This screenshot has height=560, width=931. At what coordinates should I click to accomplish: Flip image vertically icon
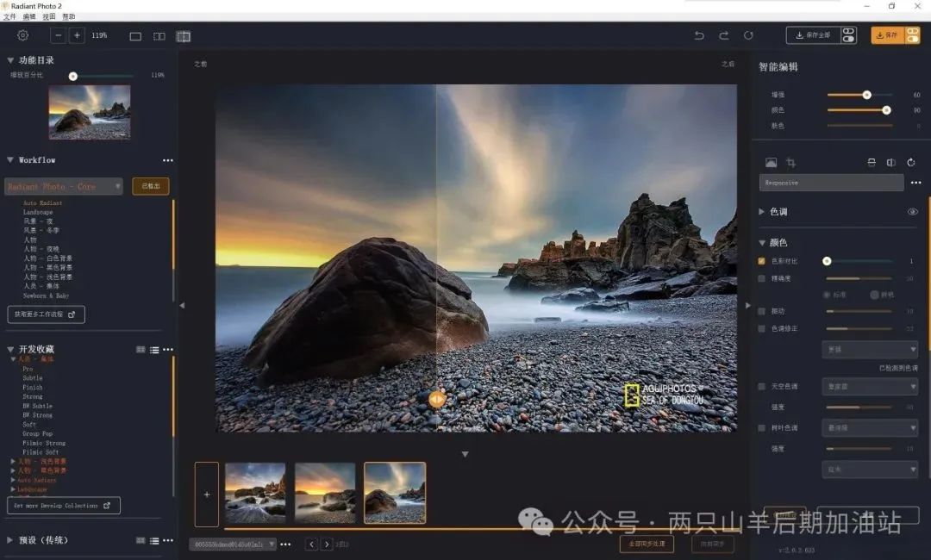tap(872, 163)
